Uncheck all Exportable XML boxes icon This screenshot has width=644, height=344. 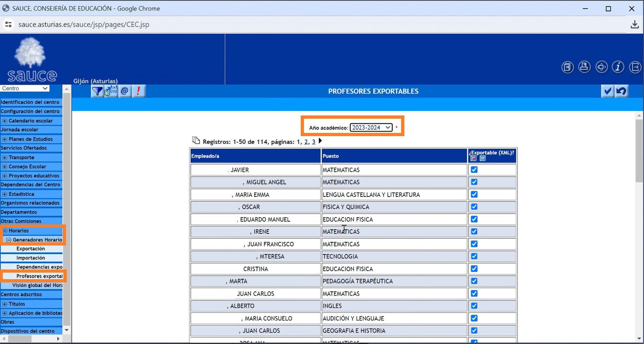tap(482, 158)
